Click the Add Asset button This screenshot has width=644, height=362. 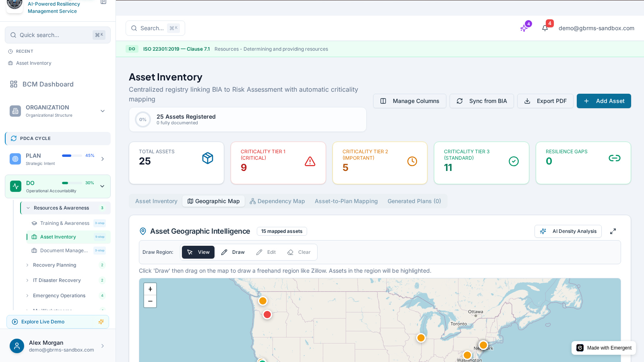click(604, 101)
